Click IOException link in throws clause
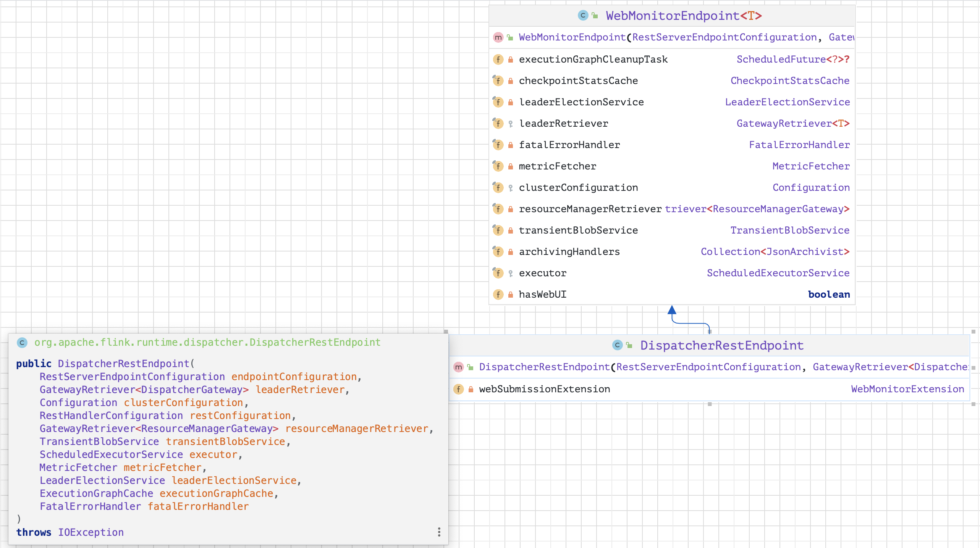 coord(91,532)
